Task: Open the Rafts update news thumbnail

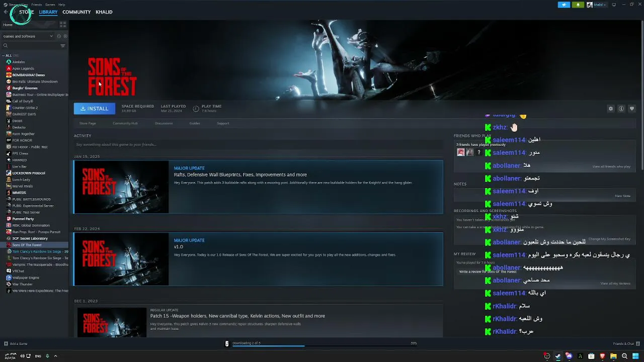Action: (121, 187)
